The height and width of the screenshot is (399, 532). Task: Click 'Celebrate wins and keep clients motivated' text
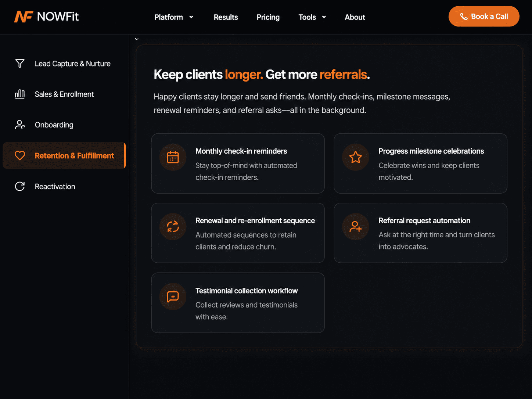[429, 171]
